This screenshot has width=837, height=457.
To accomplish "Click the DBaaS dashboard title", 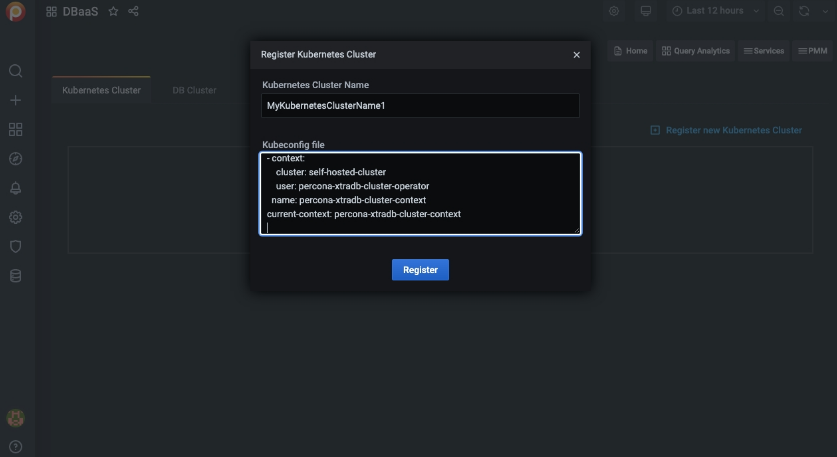I will pos(81,12).
